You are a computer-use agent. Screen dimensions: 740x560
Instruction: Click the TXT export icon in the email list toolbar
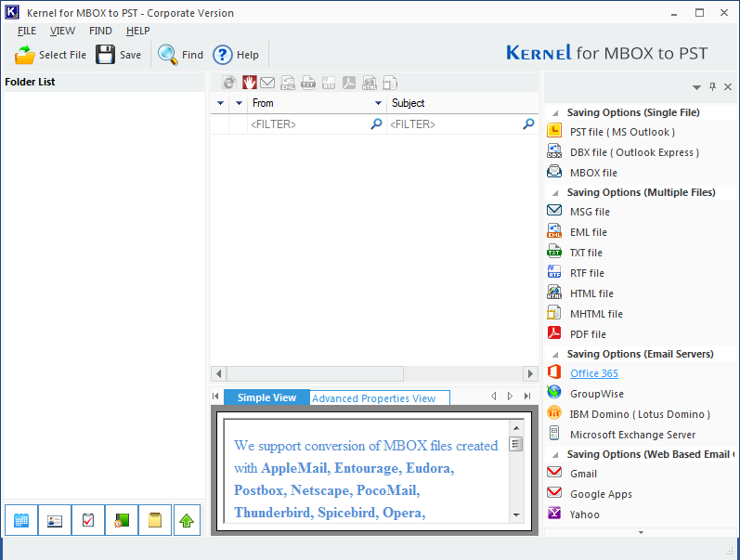308,83
